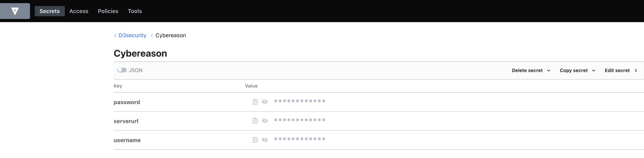This screenshot has width=644, height=158.
Task: Enable the JSON view toggle
Action: coord(122,70)
